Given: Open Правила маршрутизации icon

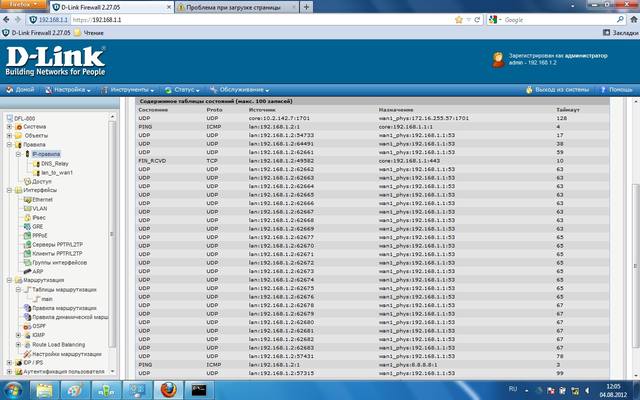Looking at the screenshot, I should click(27, 308).
